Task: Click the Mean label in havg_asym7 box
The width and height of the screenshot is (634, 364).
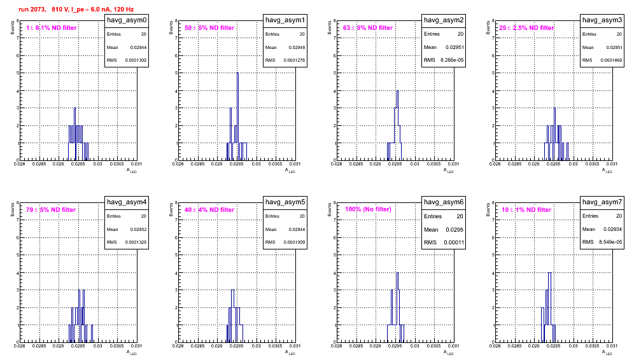Action: pos(589,229)
